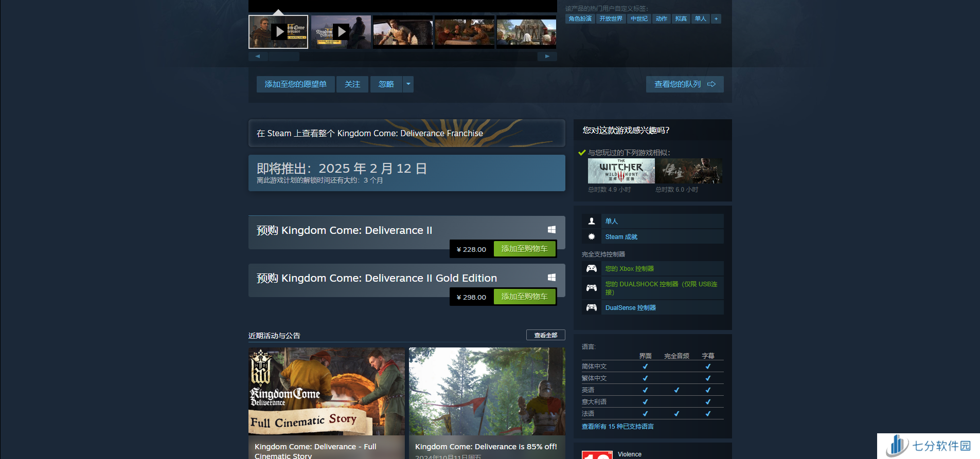Click DualSense 控制器 link
The image size is (980, 459).
631,308
